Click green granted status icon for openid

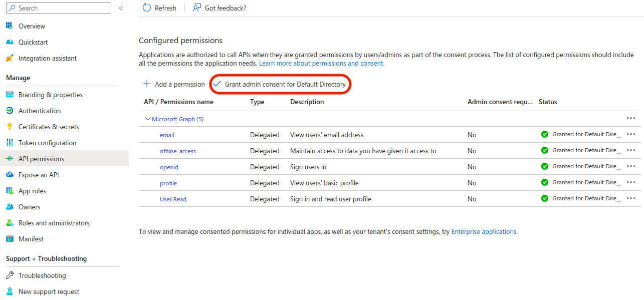coord(545,166)
